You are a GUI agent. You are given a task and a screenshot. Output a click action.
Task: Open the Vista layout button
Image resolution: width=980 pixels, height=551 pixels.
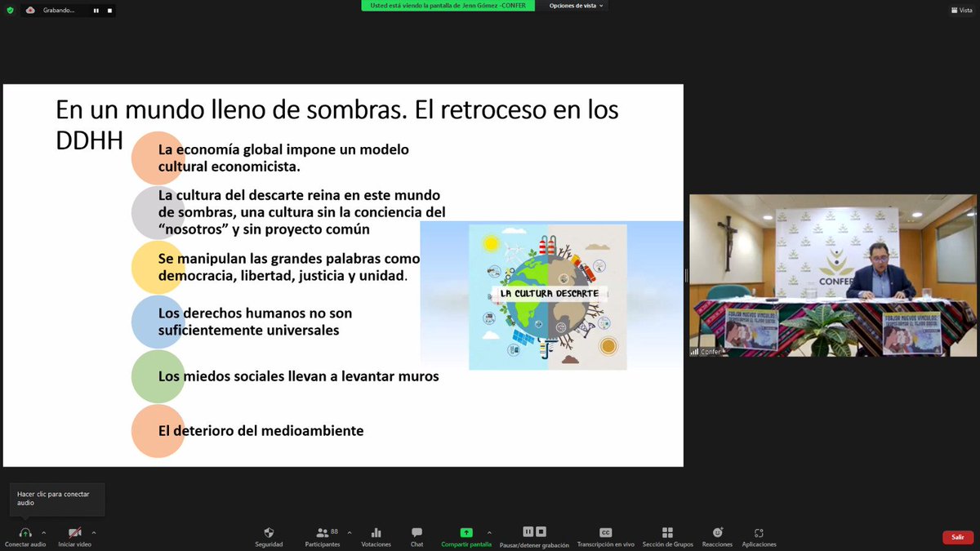pyautogui.click(x=960, y=10)
